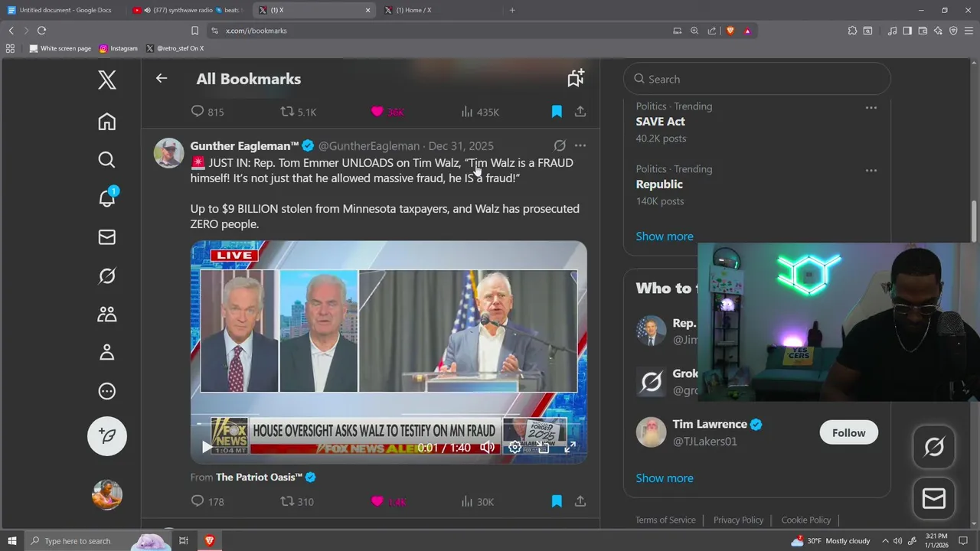Click the add bookmark folder icon
Image resolution: width=980 pixels, height=551 pixels.
click(x=576, y=78)
